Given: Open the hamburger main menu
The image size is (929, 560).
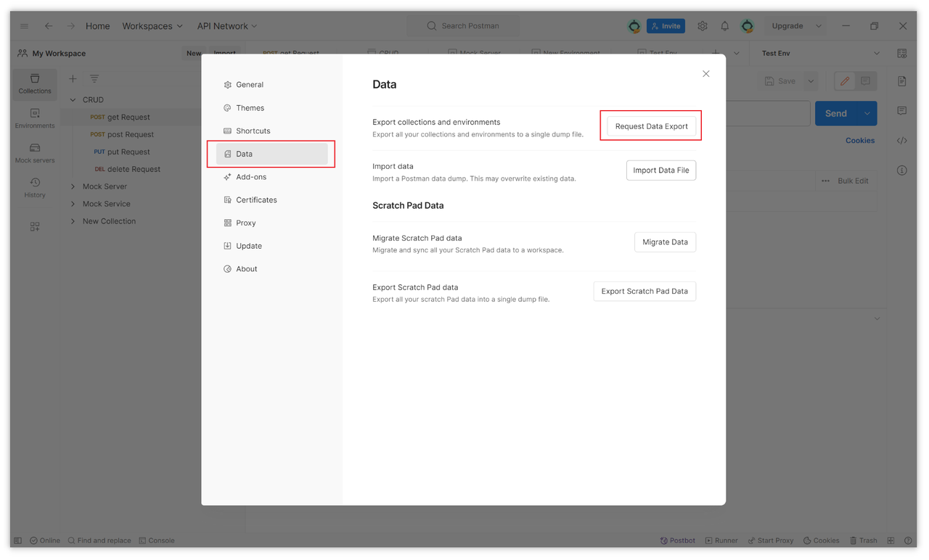Looking at the screenshot, I should pyautogui.click(x=24, y=26).
